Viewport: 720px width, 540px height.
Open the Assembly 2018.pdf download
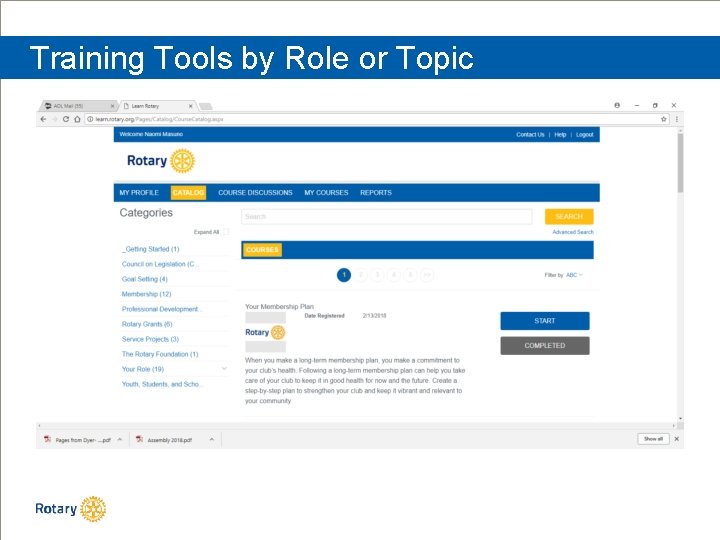click(164, 439)
